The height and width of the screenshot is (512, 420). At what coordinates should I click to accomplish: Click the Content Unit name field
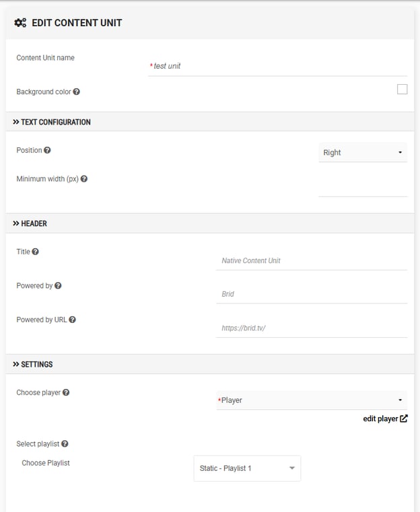tap(277, 67)
